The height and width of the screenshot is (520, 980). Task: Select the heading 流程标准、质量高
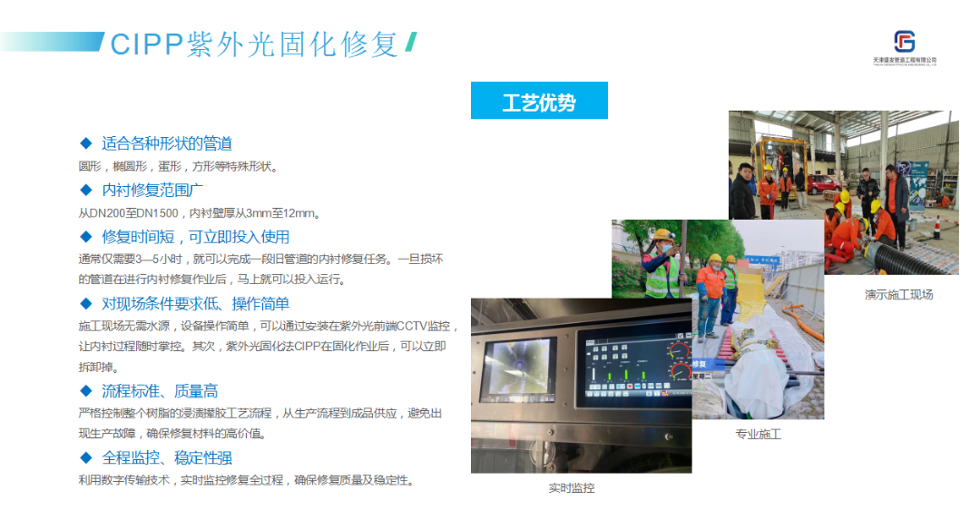160,391
